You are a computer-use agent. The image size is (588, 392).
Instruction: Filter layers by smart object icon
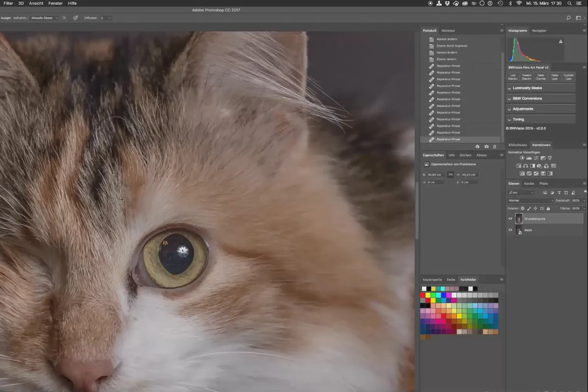coord(573,193)
